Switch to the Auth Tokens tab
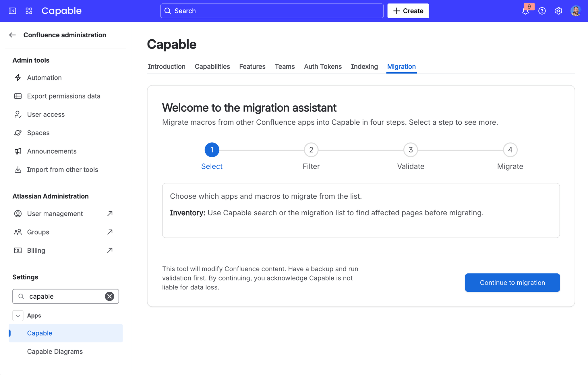 323,67
